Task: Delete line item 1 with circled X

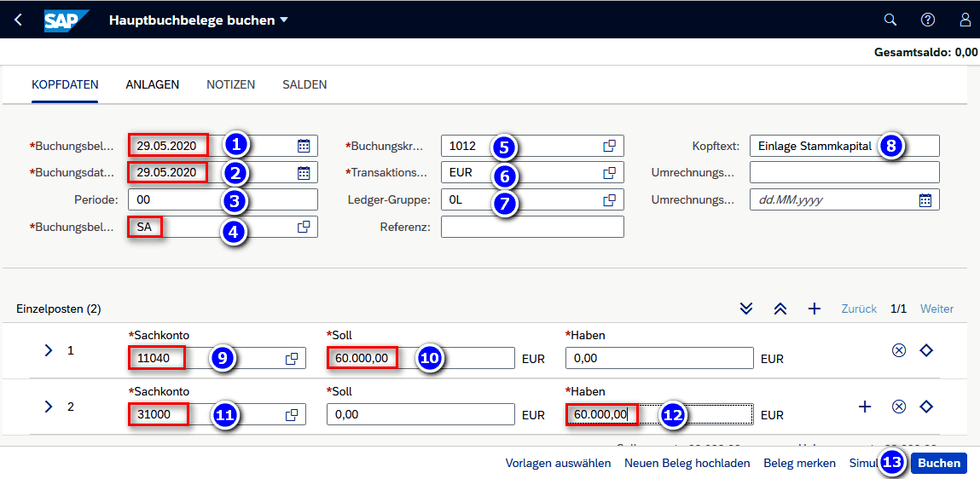Action: coord(898,351)
